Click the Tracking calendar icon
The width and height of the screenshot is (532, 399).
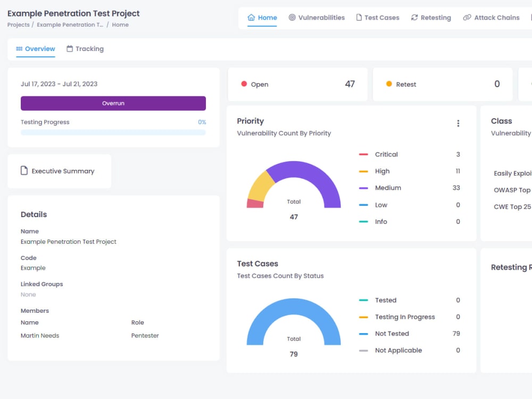(x=69, y=48)
